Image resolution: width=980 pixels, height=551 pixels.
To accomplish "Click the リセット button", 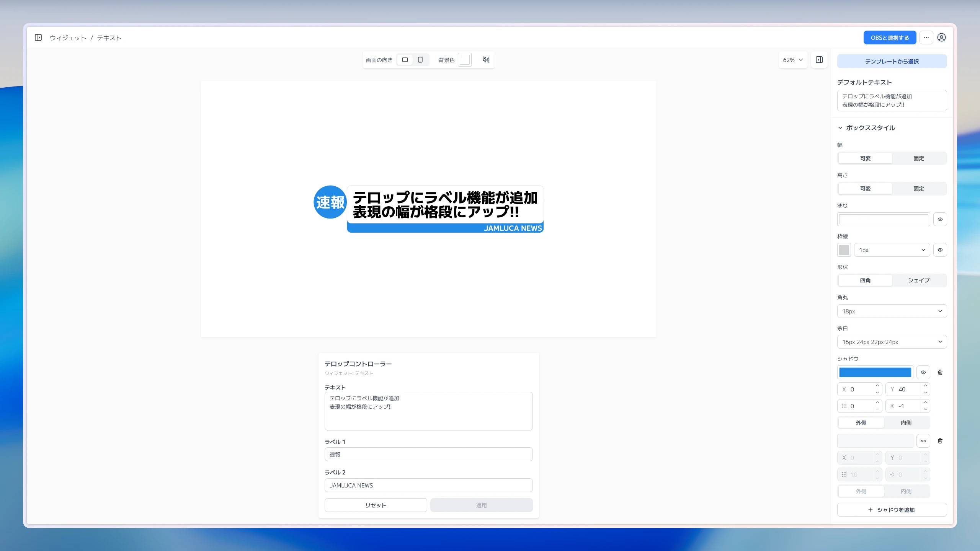I will pyautogui.click(x=376, y=505).
